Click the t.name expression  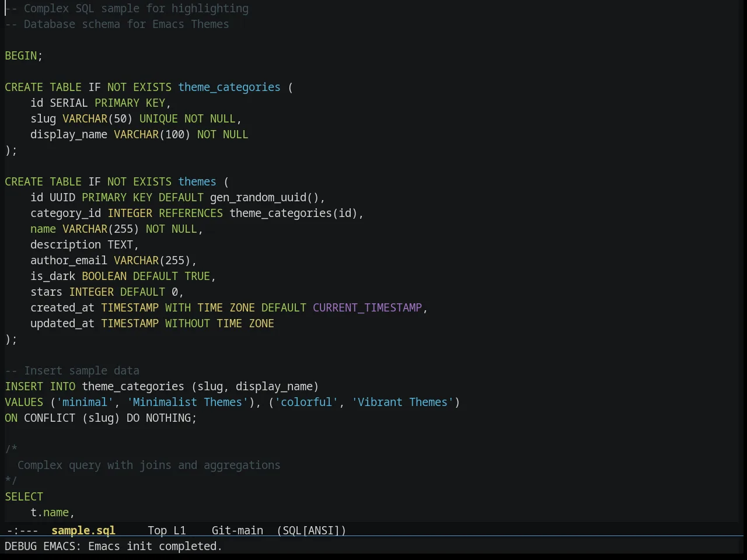[50, 512]
